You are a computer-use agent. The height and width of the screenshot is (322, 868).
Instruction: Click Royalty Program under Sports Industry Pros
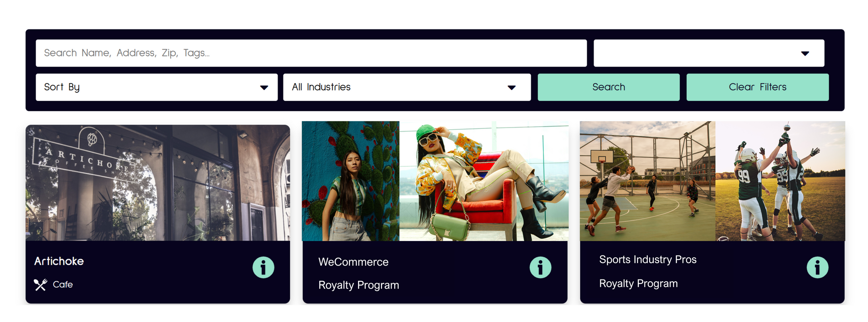click(638, 284)
